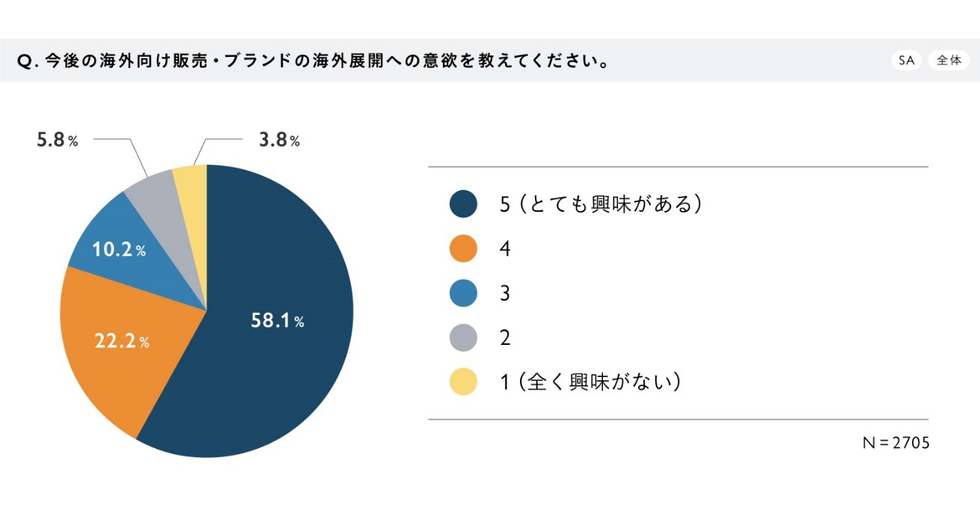This screenshot has height=505, width=980.
Task: Click the 22.2% percentage label
Action: (x=122, y=341)
